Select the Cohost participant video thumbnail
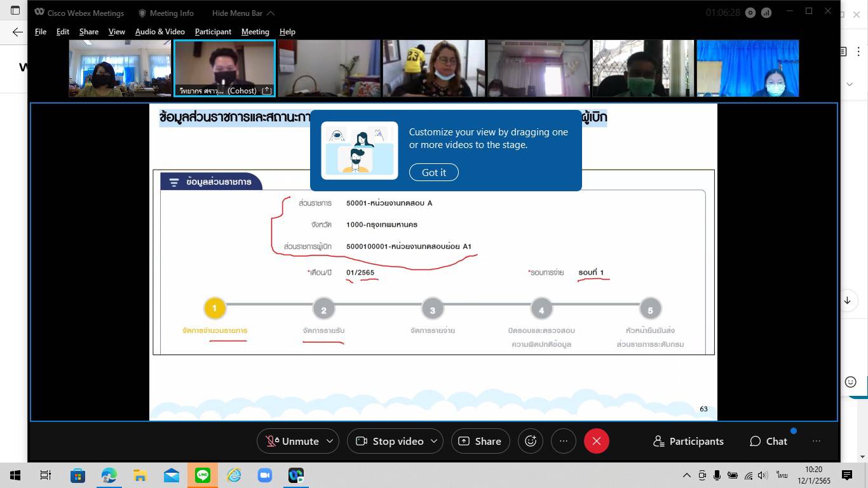 [x=224, y=68]
